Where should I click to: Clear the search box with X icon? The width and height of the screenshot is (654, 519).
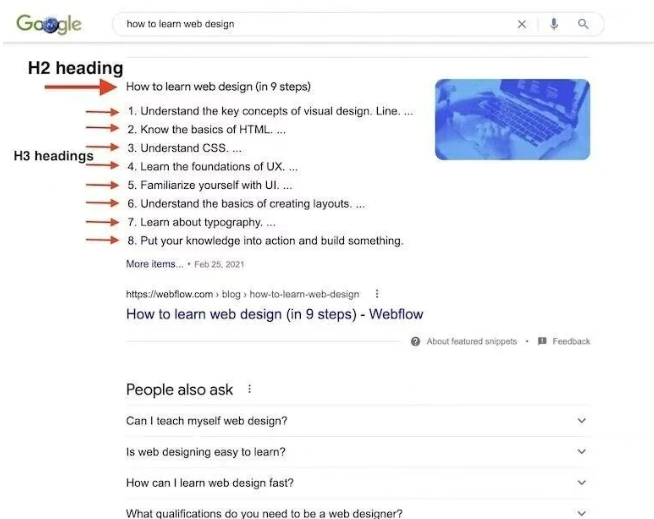[x=521, y=24]
